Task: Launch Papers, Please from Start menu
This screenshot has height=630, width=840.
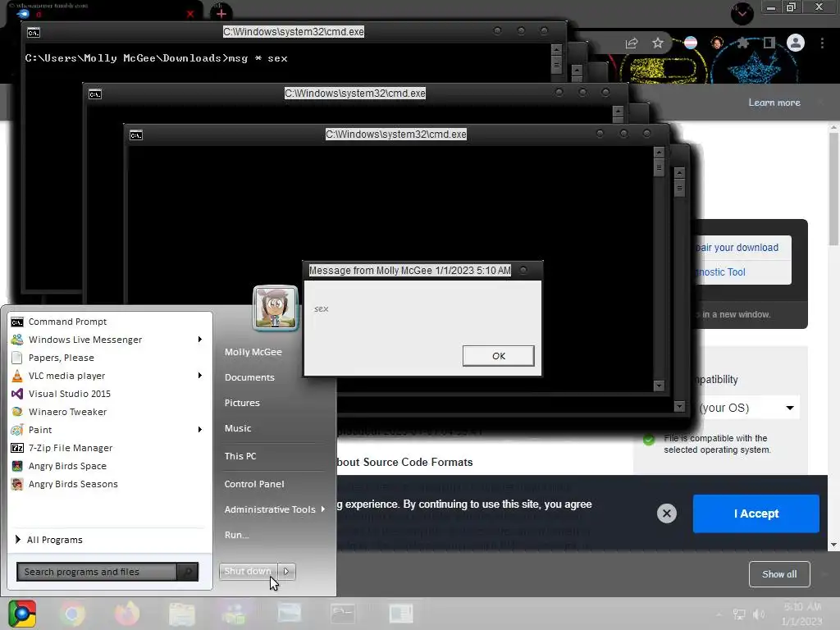Action: coord(110,358)
